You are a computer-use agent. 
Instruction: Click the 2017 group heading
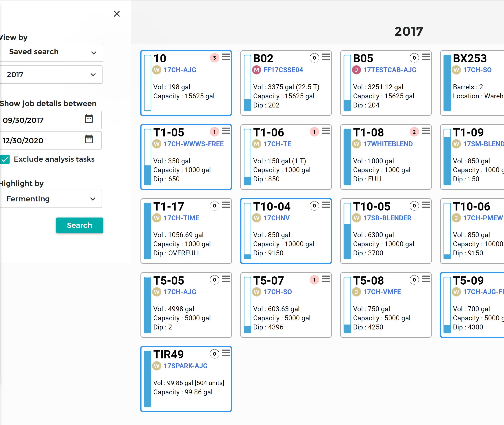click(409, 31)
